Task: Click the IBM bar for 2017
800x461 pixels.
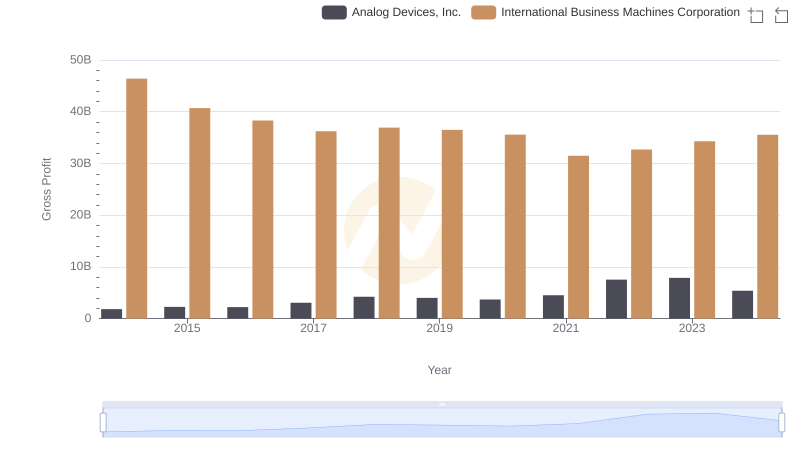Action: click(326, 225)
